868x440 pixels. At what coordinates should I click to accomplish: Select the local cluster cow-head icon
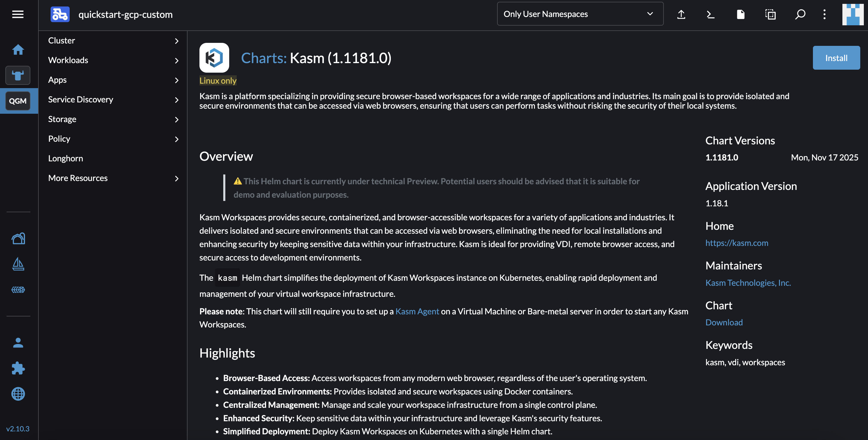pyautogui.click(x=18, y=75)
